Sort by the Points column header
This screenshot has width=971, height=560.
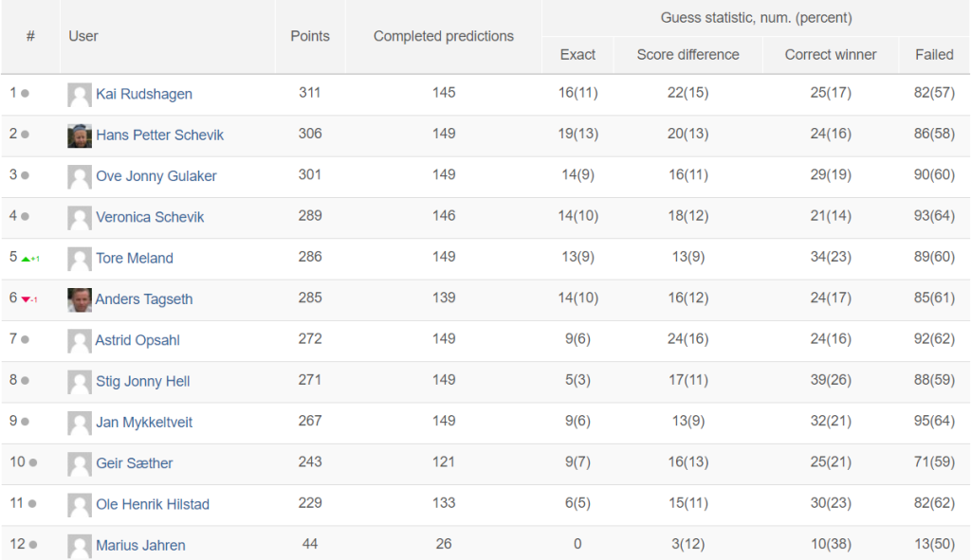(310, 36)
